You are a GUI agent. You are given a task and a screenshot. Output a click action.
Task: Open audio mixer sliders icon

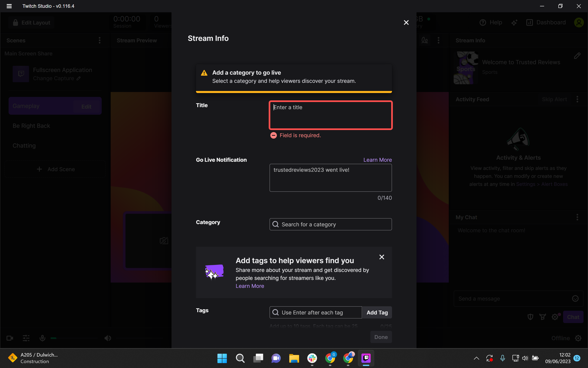pos(26,338)
